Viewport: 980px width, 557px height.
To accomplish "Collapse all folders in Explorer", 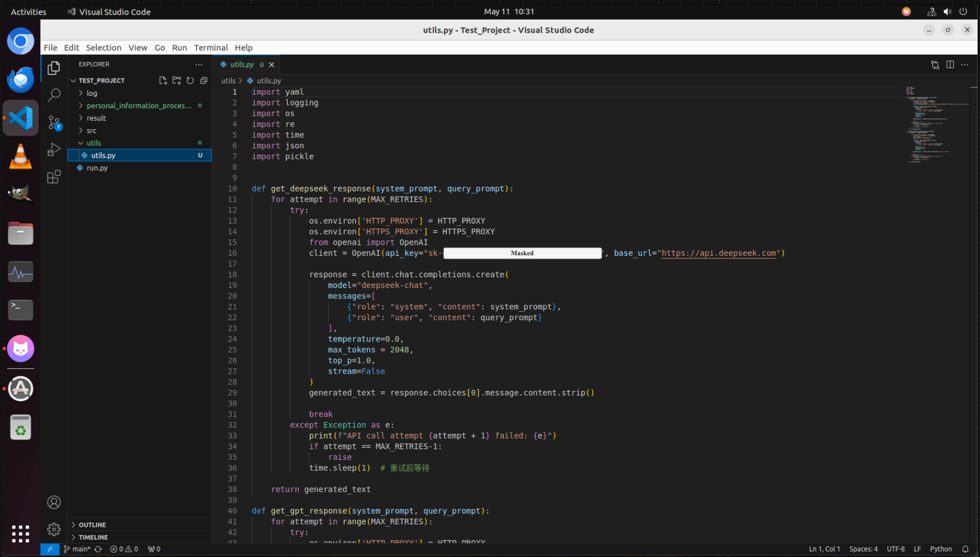I will click(203, 80).
